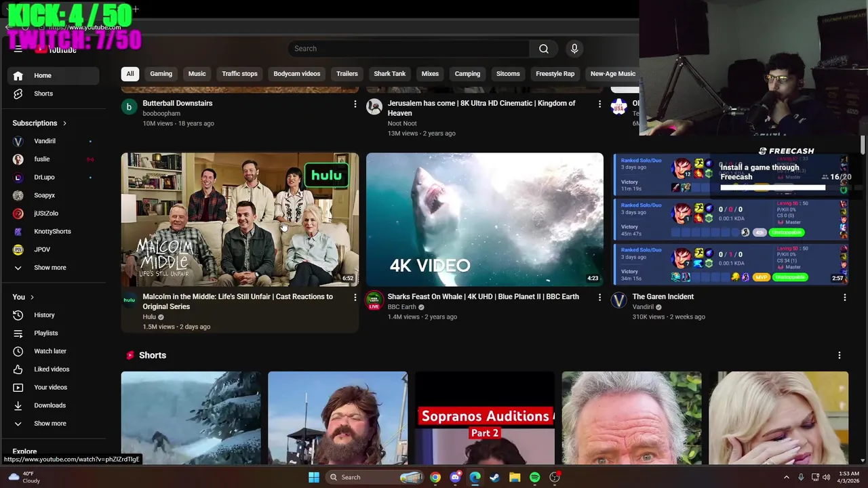Click the 4K shark video thumbnail
868x488 pixels.
[x=485, y=220]
